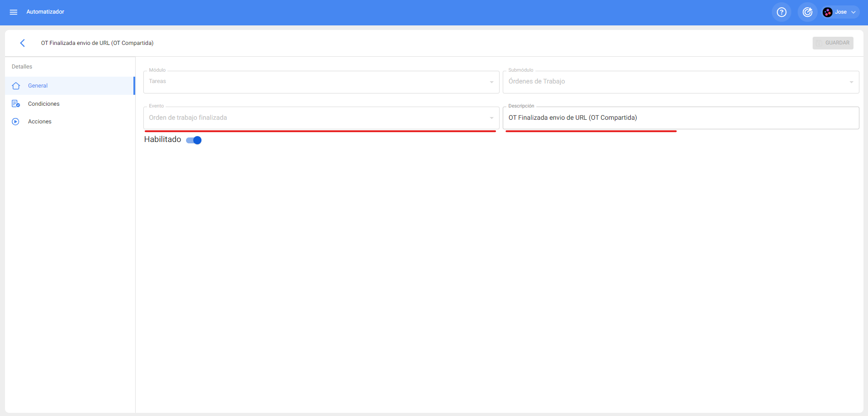This screenshot has height=416, width=868.
Task: Click into the Descripción text field
Action: pos(681,118)
